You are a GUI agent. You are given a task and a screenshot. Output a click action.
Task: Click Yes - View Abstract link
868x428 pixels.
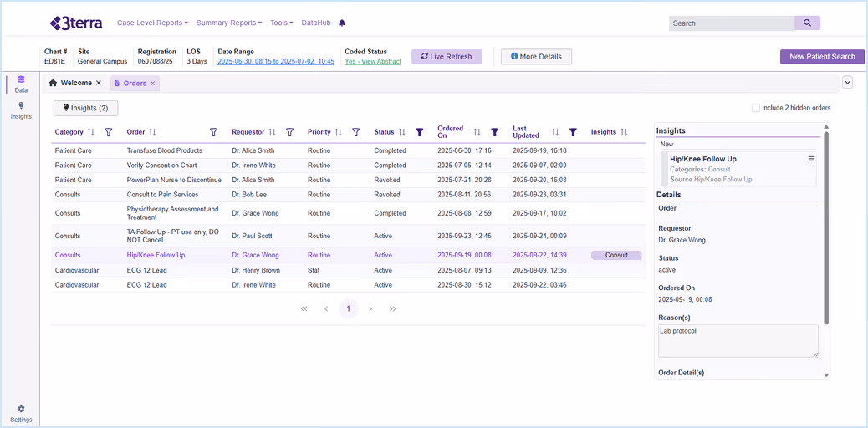pos(373,62)
